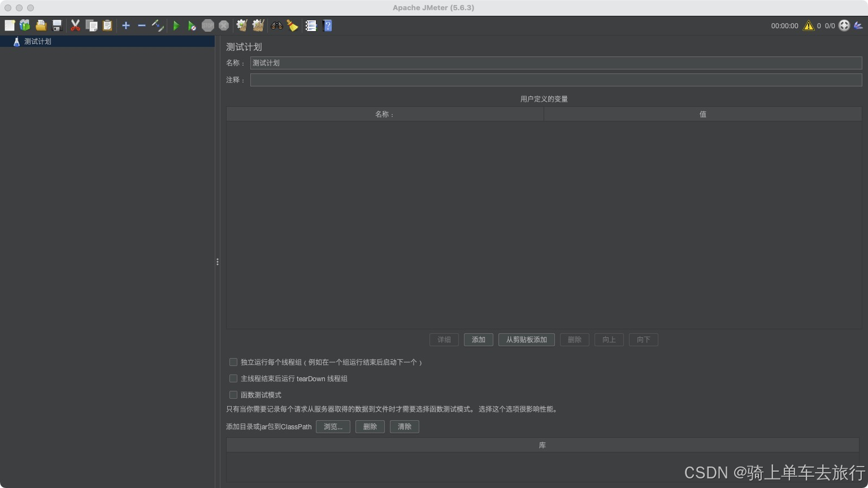This screenshot has width=868, height=488.
Task: Click the Open file folder icon
Action: click(41, 25)
